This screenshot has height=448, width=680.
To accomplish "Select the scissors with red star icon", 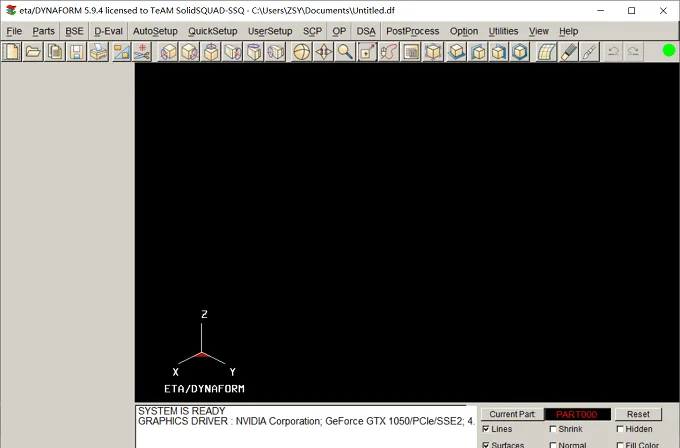I will [x=142, y=52].
